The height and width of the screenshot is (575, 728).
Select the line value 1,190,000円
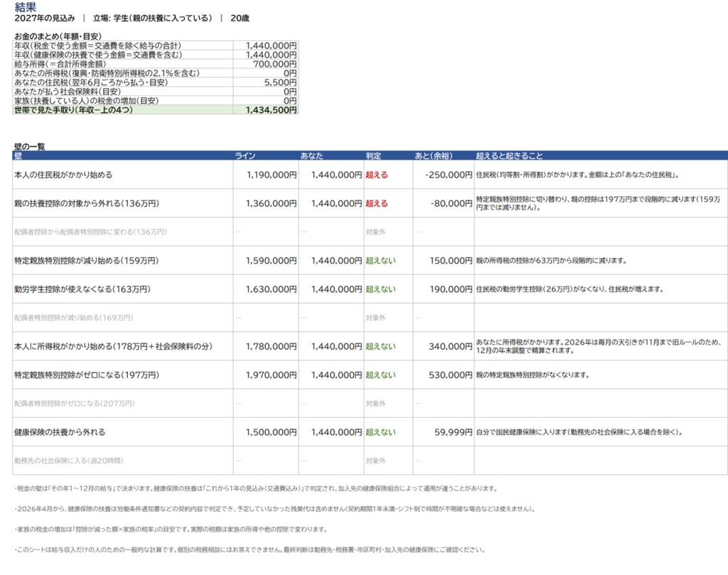(x=272, y=175)
